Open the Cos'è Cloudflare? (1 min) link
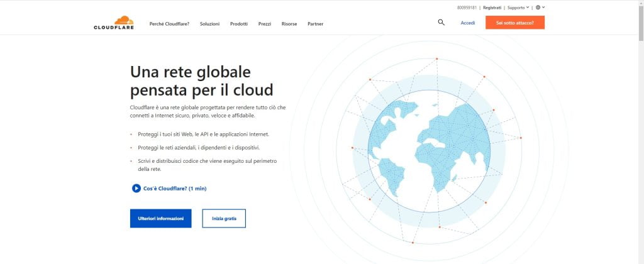 [169, 188]
